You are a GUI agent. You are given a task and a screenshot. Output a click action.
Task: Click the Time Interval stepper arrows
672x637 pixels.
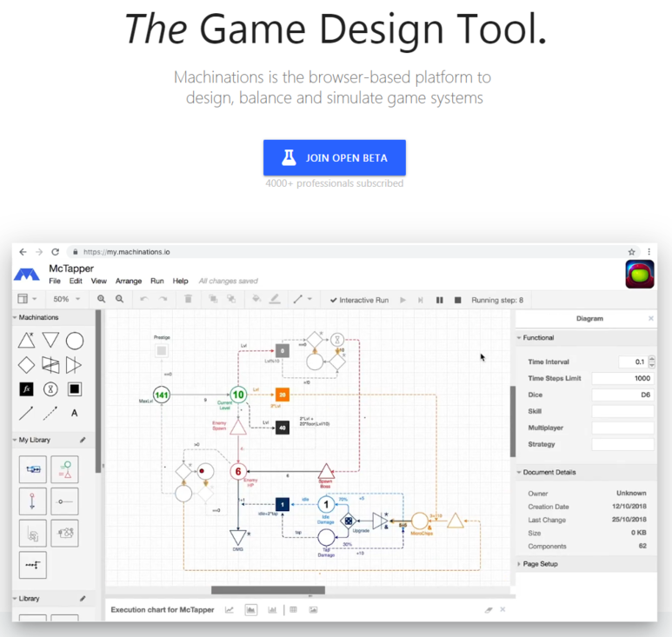pos(652,362)
